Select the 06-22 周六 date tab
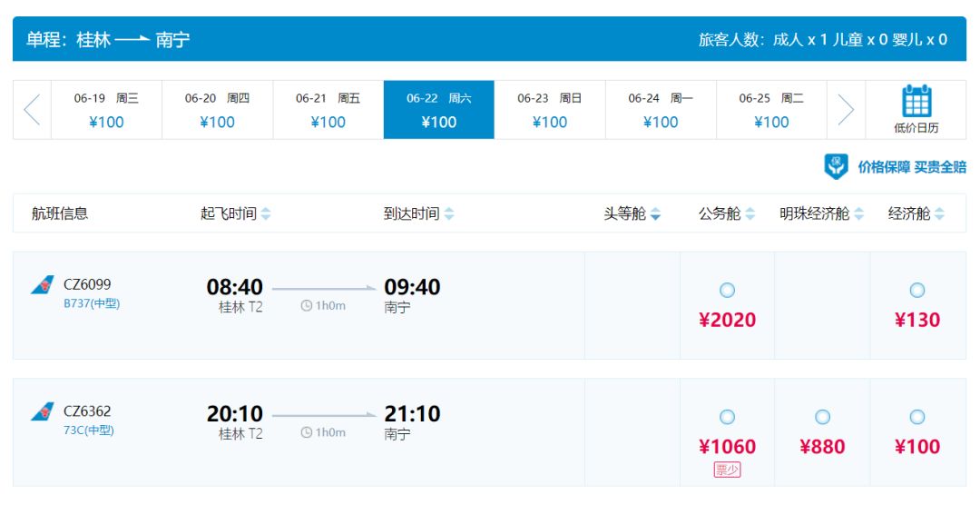 tap(439, 110)
